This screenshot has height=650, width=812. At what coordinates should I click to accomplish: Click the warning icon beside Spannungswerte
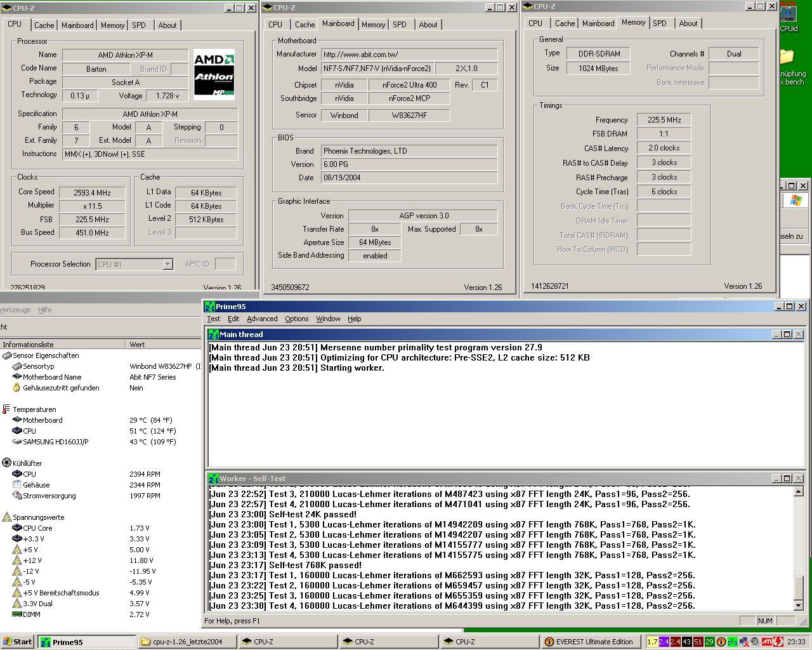pos(6,517)
